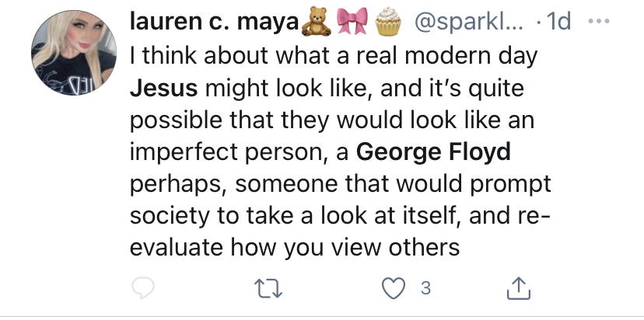The height and width of the screenshot is (320, 644).
Task: Click the reply speech bubble icon
Action: click(143, 288)
